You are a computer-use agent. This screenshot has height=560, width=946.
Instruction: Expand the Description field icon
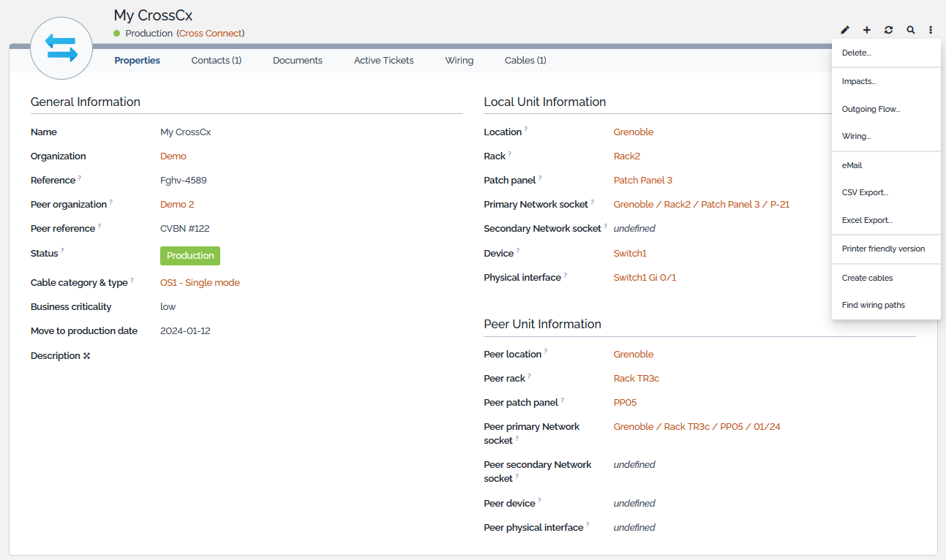tap(86, 356)
